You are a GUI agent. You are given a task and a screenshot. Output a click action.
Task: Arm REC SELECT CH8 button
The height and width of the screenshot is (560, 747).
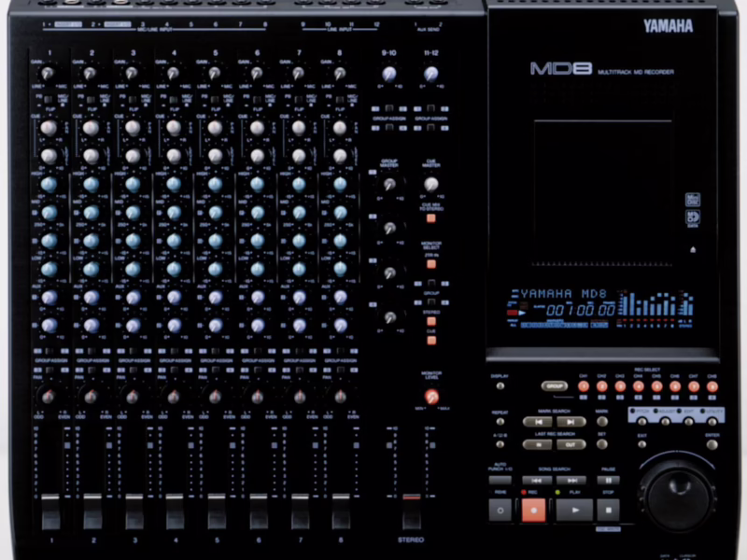click(x=712, y=386)
